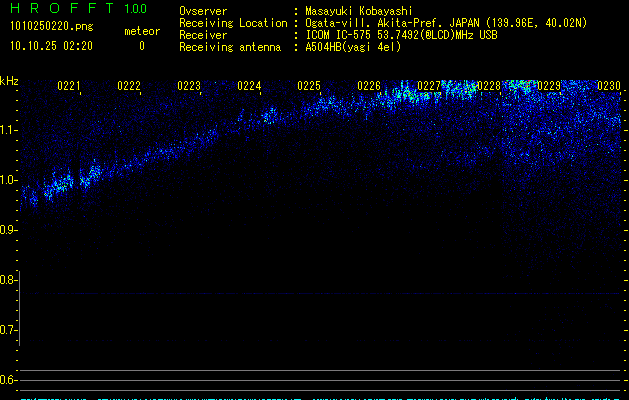This screenshot has height=400, width=629.
Task: Click the date stamp 10.10.25 02:20
Action: click(51, 46)
